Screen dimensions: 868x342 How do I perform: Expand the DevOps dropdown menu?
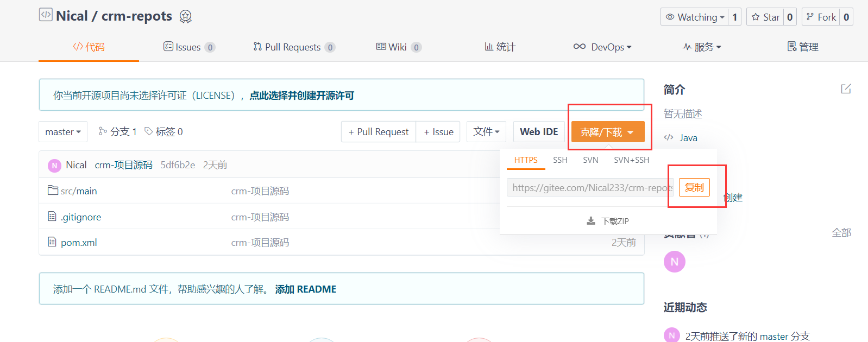(x=602, y=47)
